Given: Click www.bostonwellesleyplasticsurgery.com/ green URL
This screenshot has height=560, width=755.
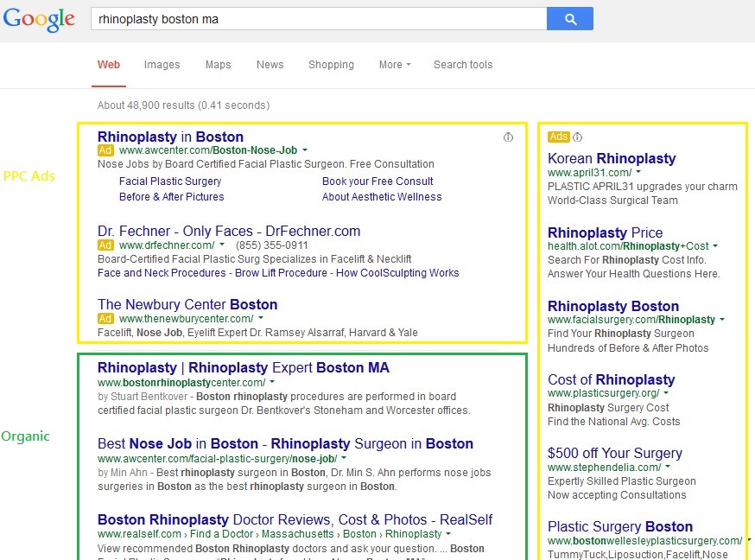Looking at the screenshot, I should coord(644,541).
